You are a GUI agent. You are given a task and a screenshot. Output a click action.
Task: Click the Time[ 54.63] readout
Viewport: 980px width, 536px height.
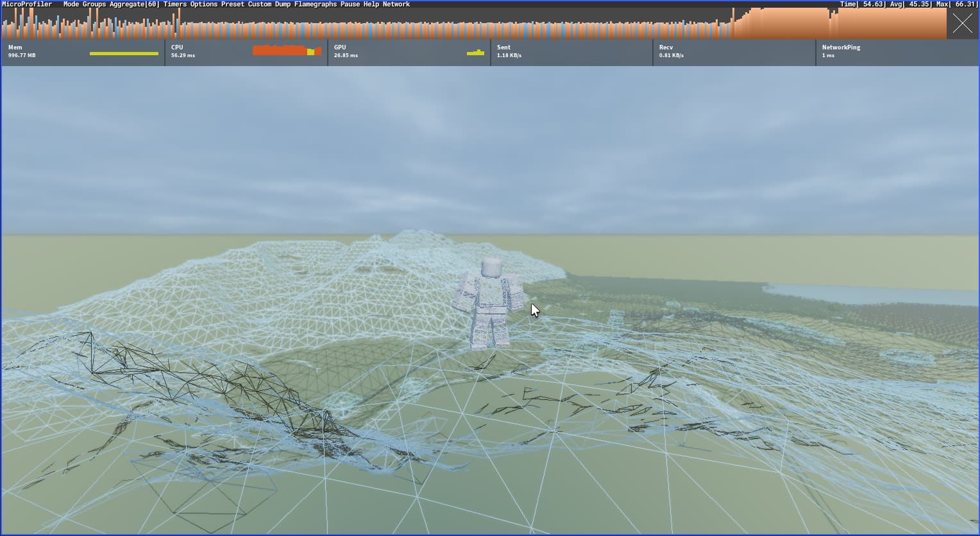pyautogui.click(x=862, y=4)
